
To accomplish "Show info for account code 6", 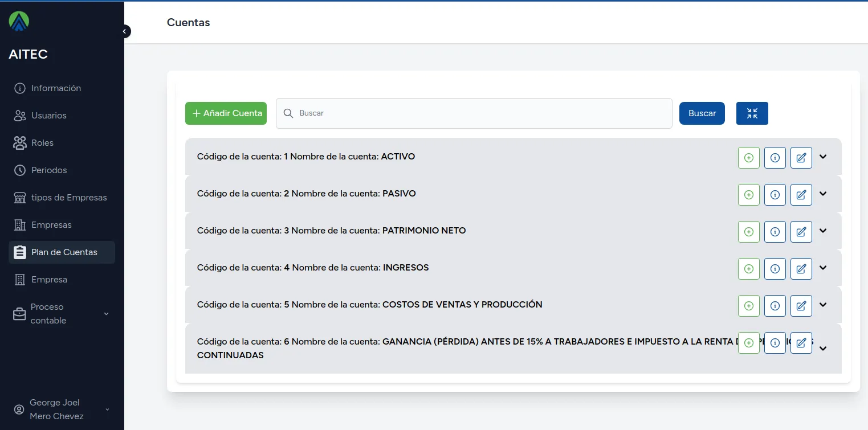I will coord(775,343).
